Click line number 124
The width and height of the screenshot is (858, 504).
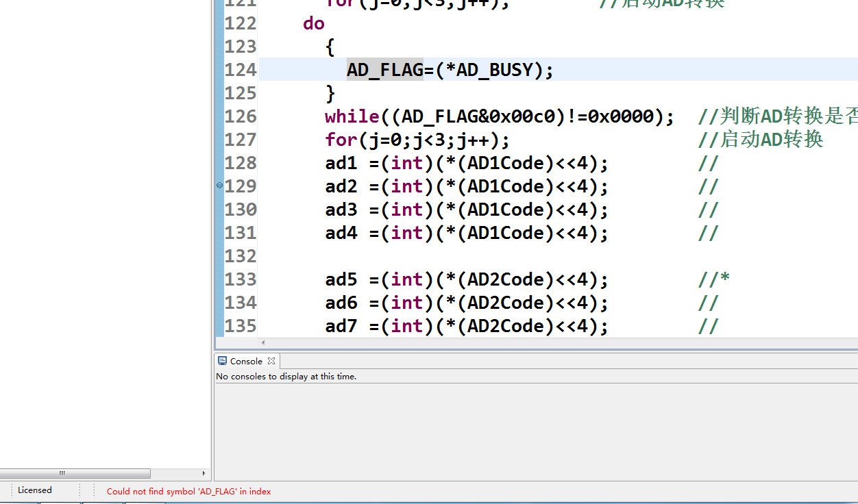click(x=241, y=70)
